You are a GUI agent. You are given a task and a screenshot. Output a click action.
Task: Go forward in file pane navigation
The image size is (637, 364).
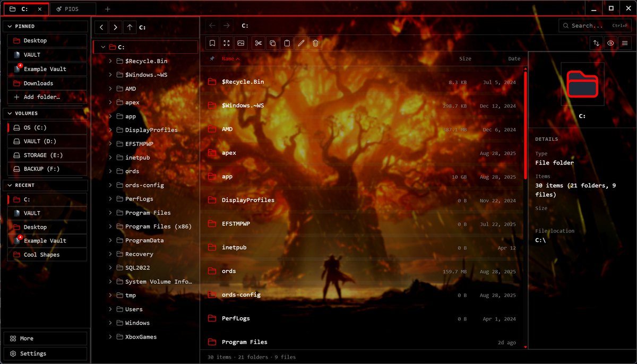(x=227, y=25)
